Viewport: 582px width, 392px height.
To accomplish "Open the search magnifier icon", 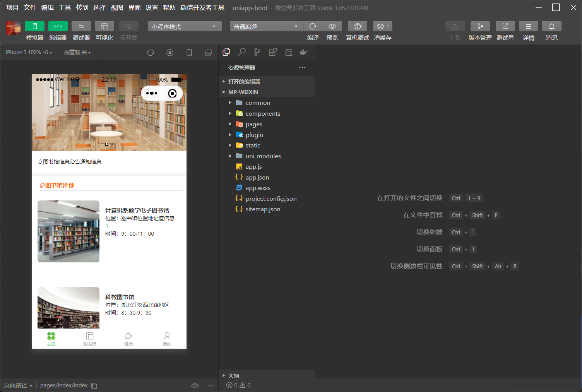I will pos(242,52).
